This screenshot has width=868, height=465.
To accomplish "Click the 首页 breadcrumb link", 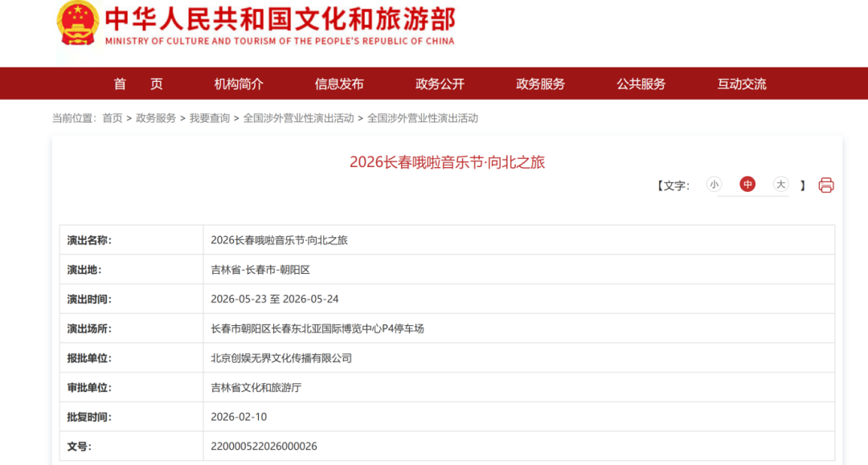I will [x=112, y=118].
